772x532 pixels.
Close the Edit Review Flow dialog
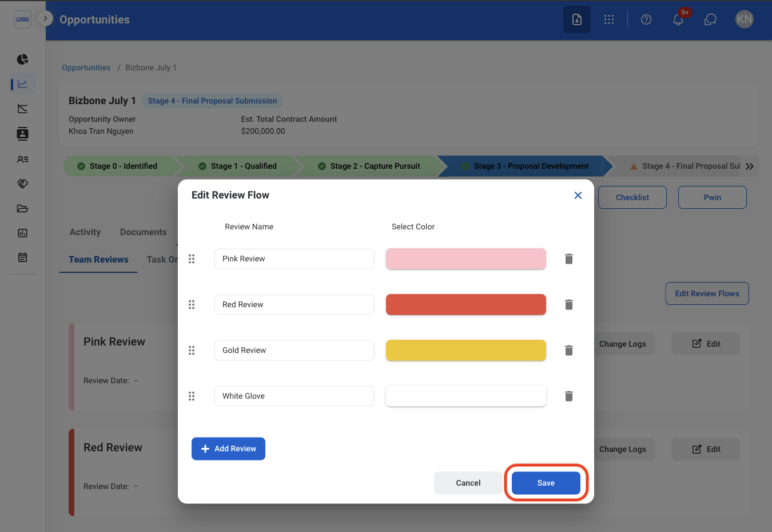tap(578, 196)
